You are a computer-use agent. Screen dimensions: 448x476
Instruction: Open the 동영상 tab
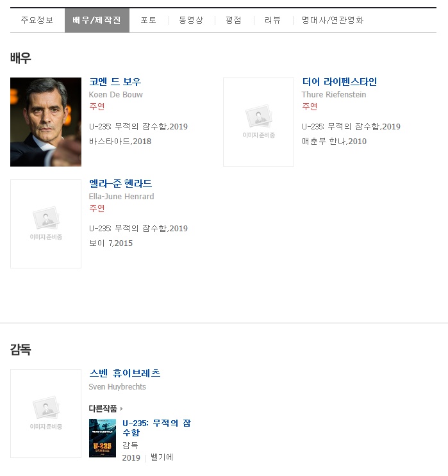coord(190,21)
